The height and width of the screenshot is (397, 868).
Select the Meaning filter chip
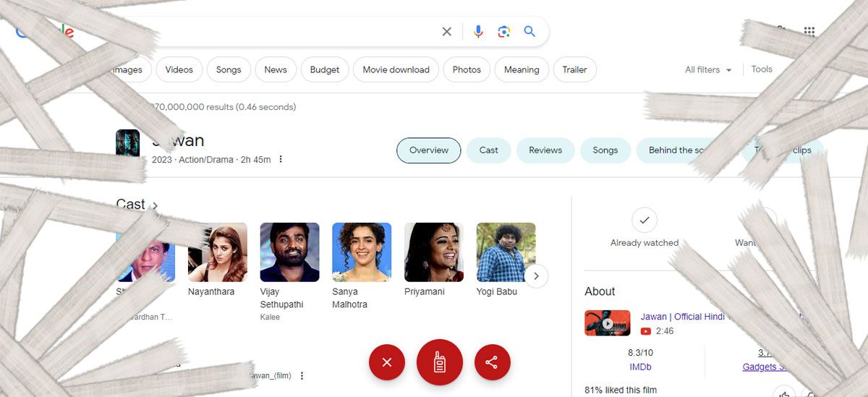click(x=522, y=69)
